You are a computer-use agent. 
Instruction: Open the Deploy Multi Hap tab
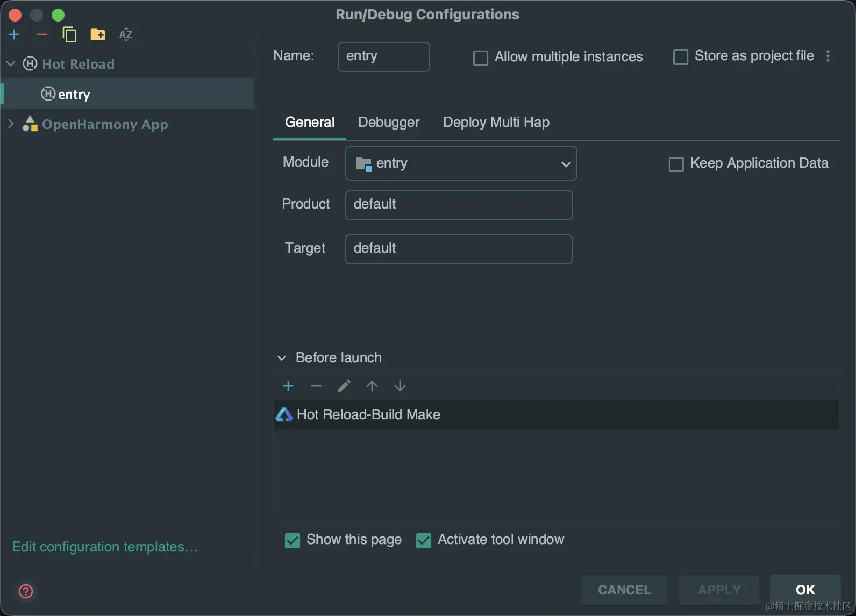tap(496, 123)
